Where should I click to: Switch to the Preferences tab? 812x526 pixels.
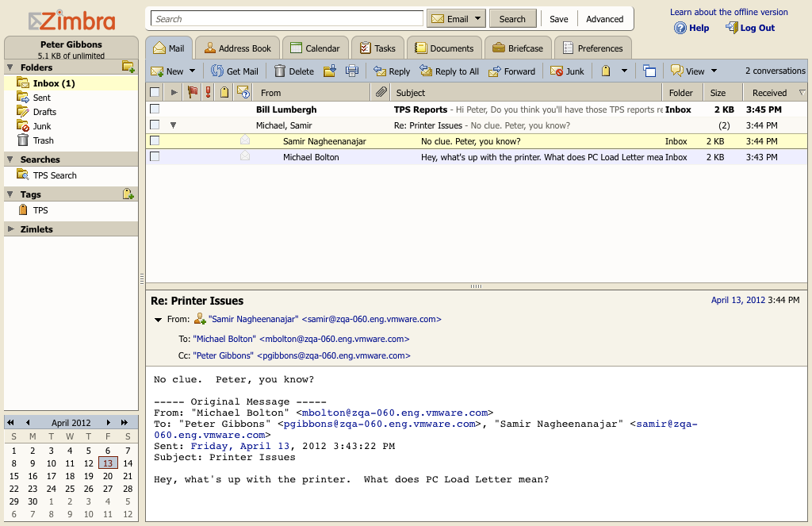(x=593, y=48)
